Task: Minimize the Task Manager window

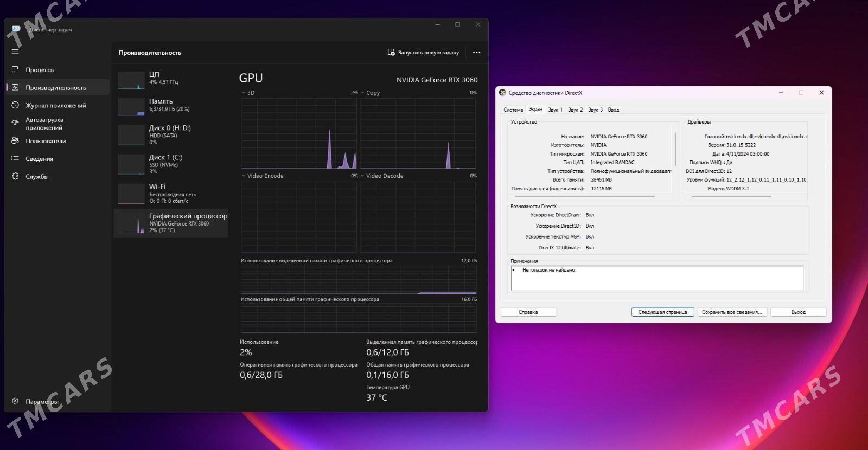Action: click(437, 24)
